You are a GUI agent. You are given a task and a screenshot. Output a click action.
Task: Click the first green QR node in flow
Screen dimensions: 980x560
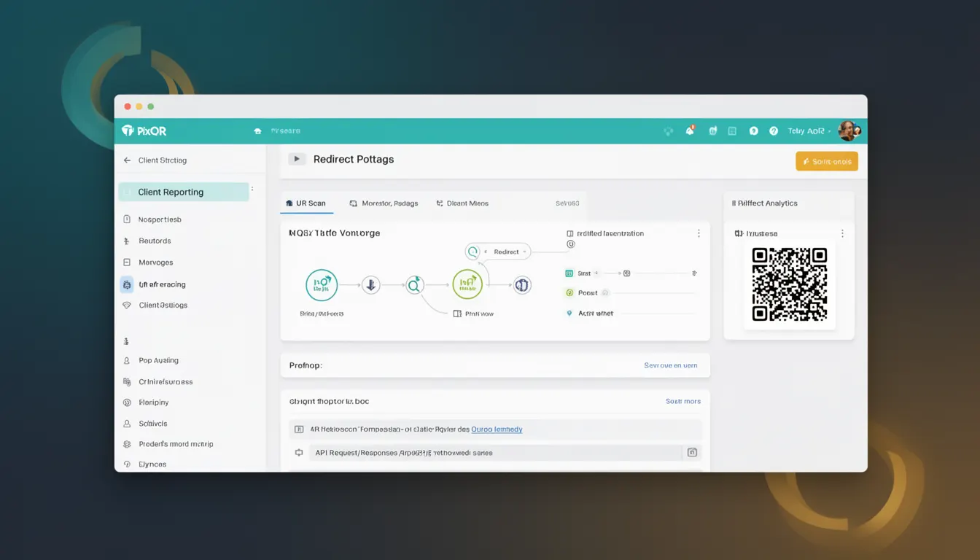(x=322, y=285)
